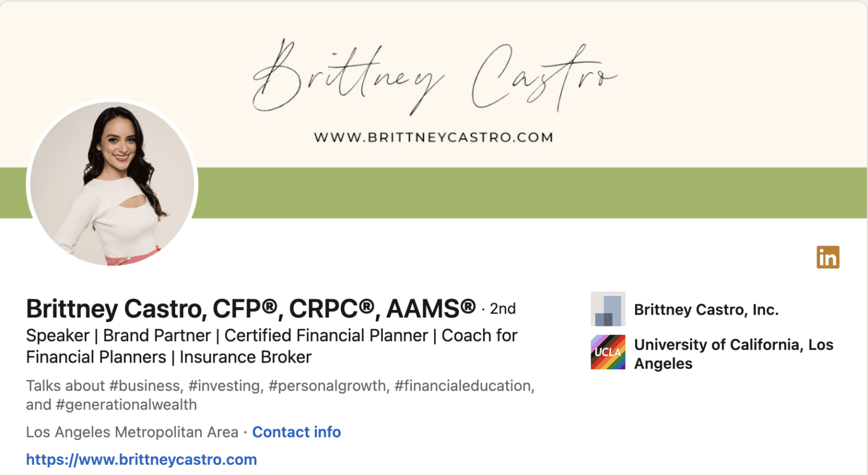Select the #investing hashtag
The height and width of the screenshot is (475, 868).
[x=225, y=386]
